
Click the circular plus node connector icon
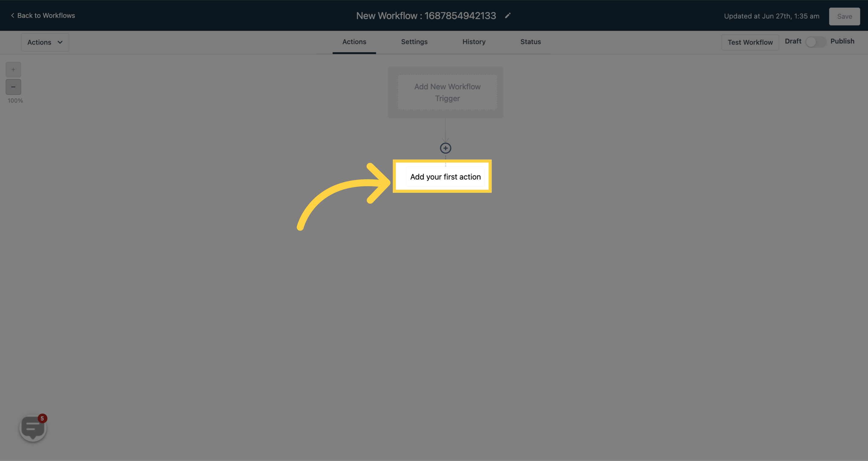coord(446,148)
